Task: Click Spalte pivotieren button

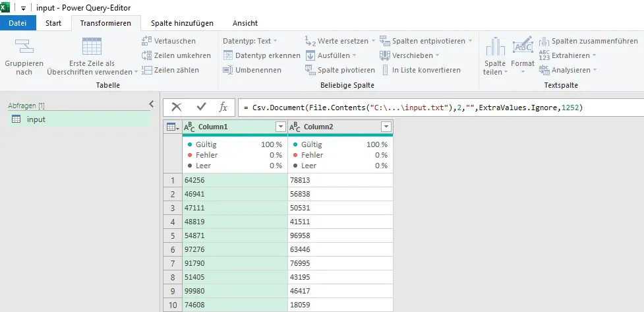Action: pos(340,70)
